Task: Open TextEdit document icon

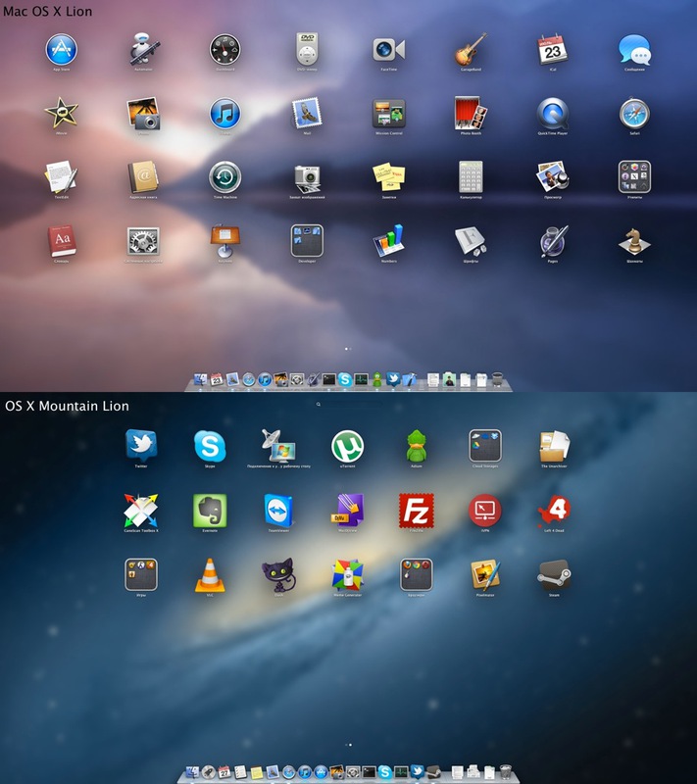Action: point(61,177)
